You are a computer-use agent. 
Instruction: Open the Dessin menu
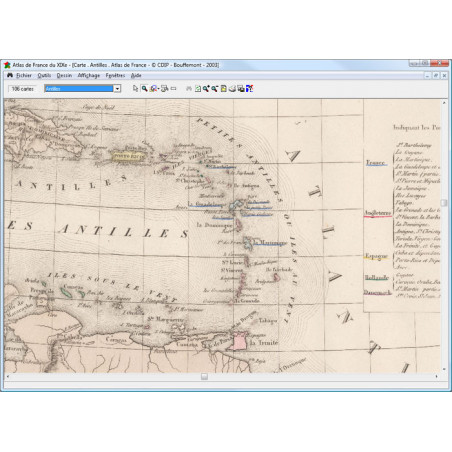[x=64, y=75]
